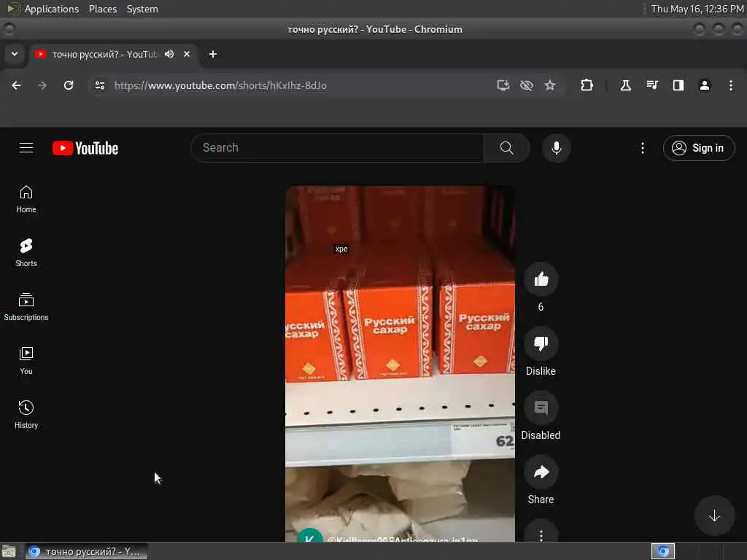Open media controls icon in toolbar
The height and width of the screenshot is (560, 747).
coord(652,85)
